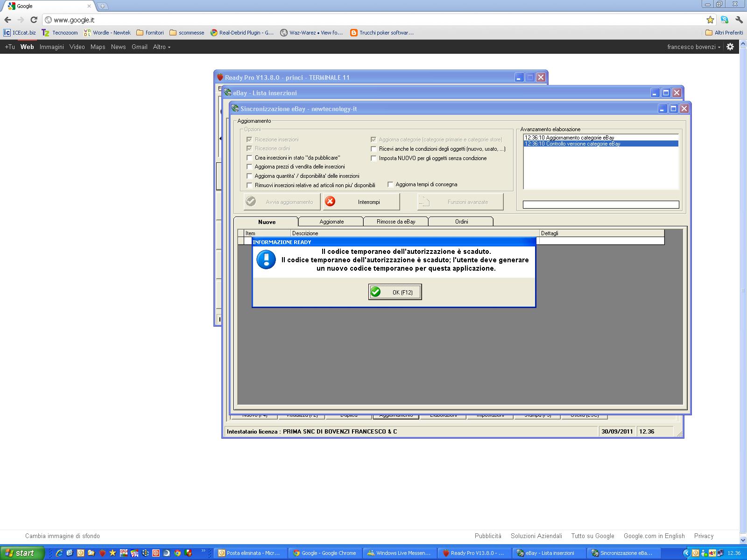Image resolution: width=747 pixels, height=560 pixels.
Task: Bookmark this page with the star icon
Action: pyautogui.click(x=710, y=20)
